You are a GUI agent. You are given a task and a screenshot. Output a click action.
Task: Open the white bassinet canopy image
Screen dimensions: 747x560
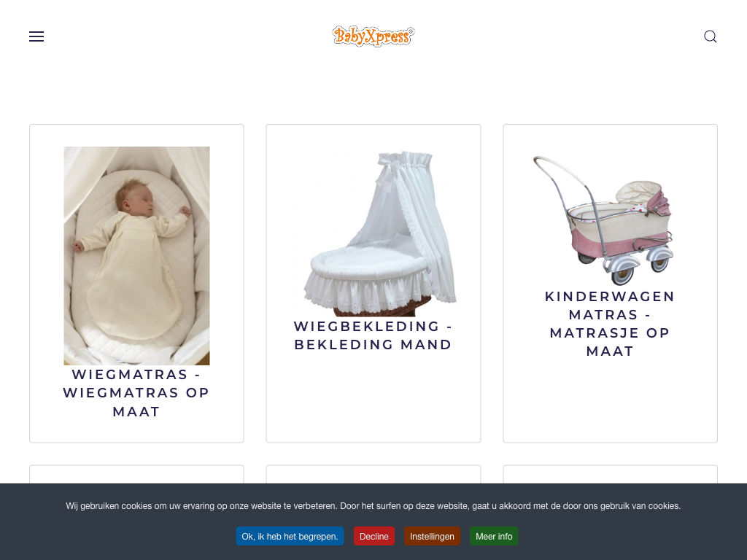pos(373,232)
